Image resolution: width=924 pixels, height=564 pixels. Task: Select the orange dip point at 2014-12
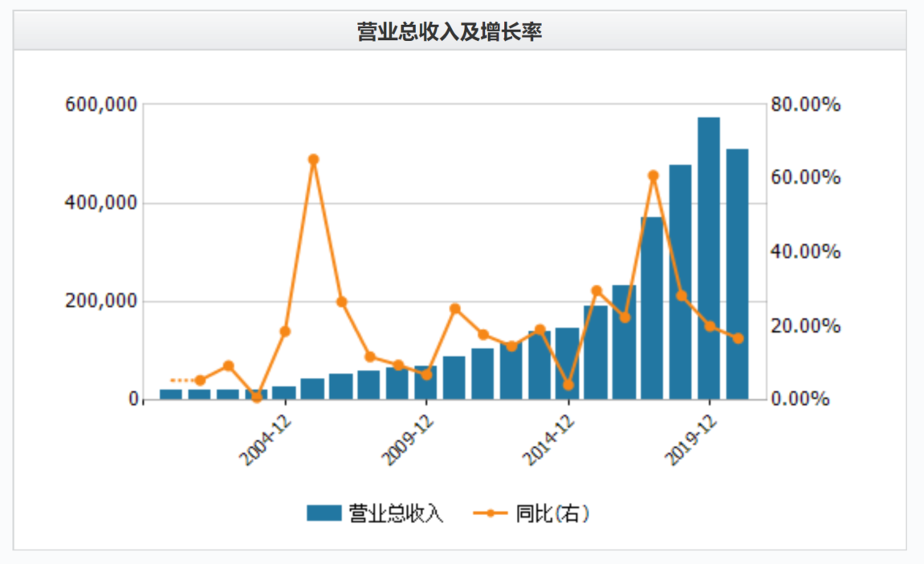(568, 385)
